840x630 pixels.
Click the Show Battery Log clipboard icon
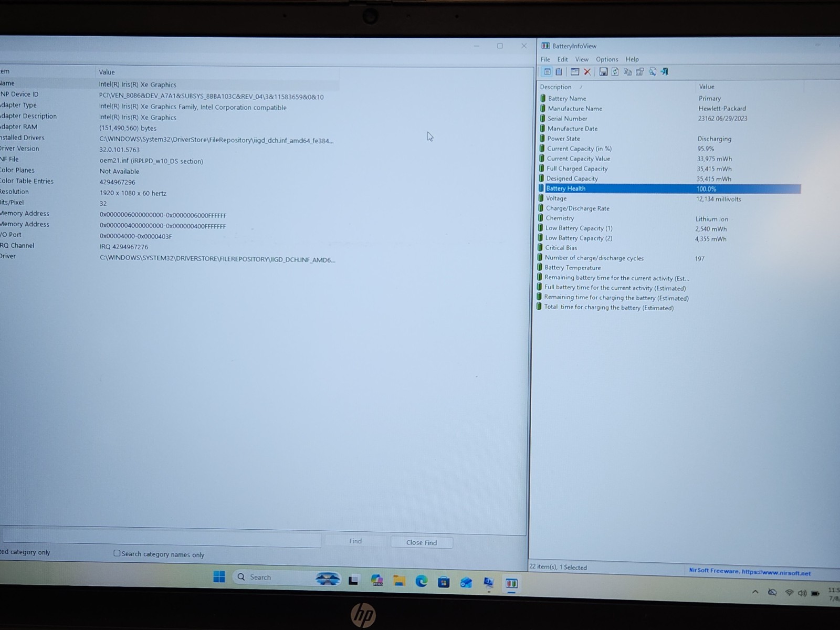tap(559, 72)
